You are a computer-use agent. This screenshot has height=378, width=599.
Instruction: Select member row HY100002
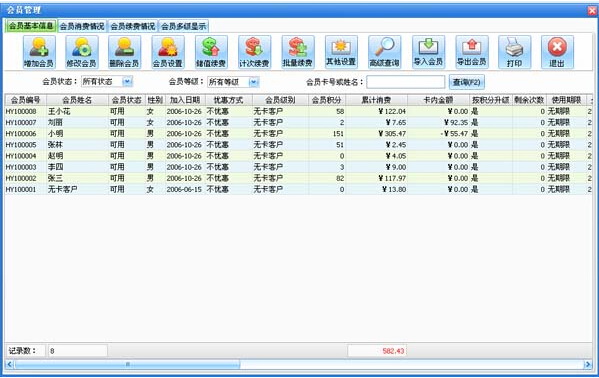(298, 178)
